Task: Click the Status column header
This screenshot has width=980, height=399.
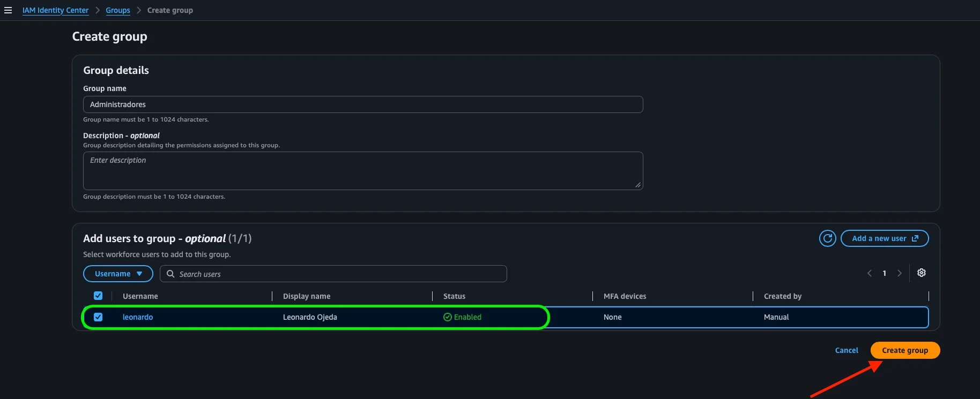Action: 454,296
